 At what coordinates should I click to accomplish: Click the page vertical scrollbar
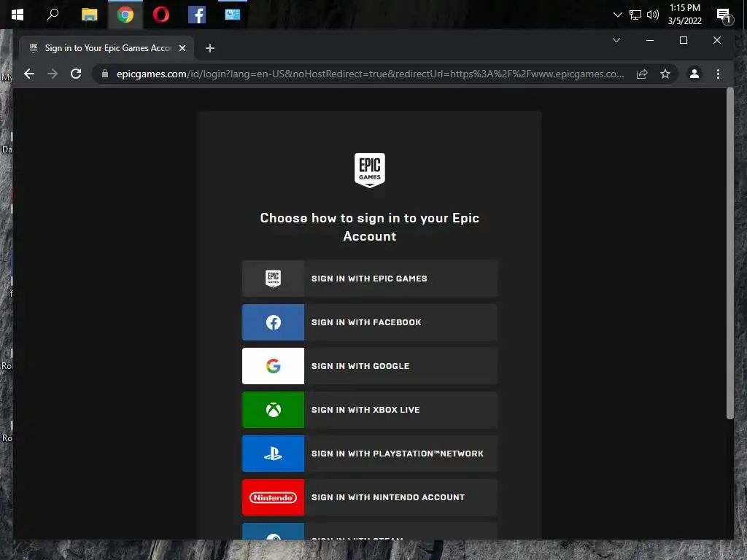click(729, 253)
